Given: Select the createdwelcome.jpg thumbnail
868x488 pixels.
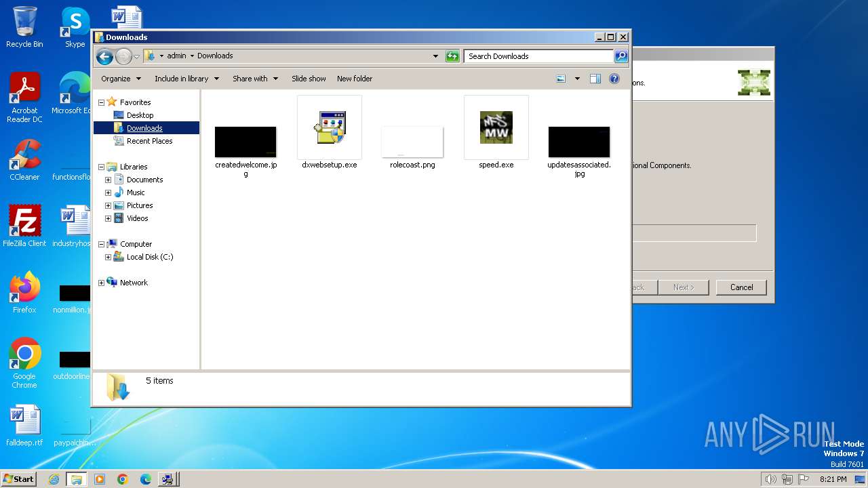Looking at the screenshot, I should [245, 142].
